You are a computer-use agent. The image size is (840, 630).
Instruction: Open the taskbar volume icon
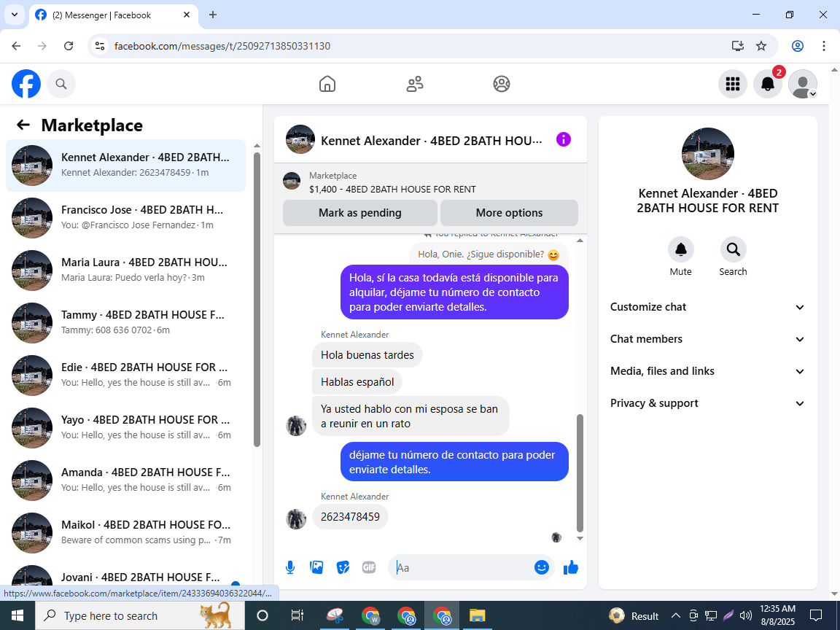click(x=745, y=615)
